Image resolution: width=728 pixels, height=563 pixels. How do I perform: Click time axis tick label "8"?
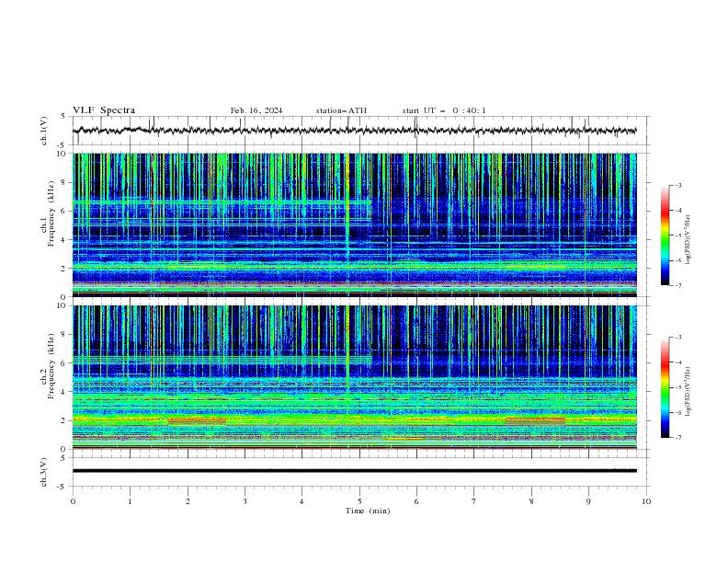pyautogui.click(x=531, y=501)
